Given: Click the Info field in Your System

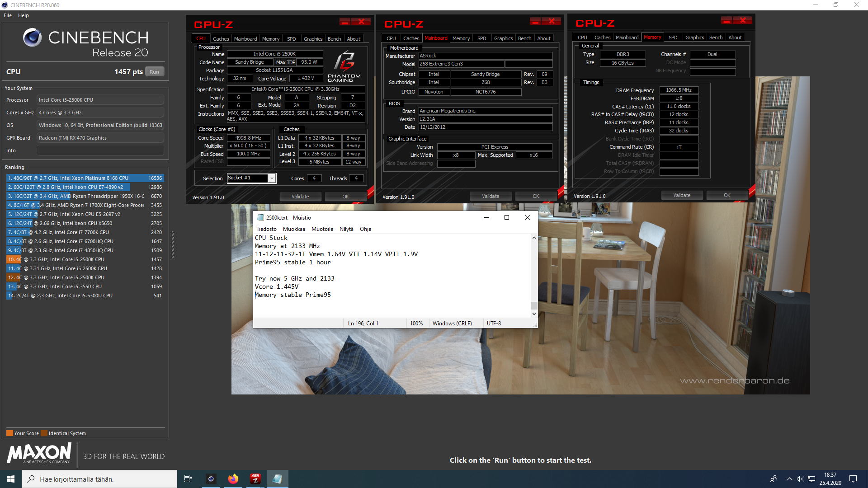Looking at the screenshot, I should click(100, 150).
